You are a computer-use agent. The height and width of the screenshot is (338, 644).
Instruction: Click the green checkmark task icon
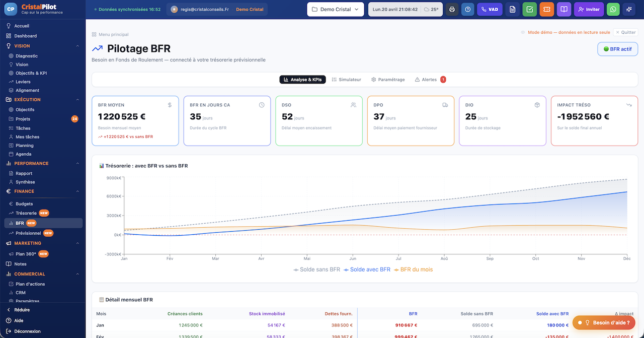coord(529,9)
